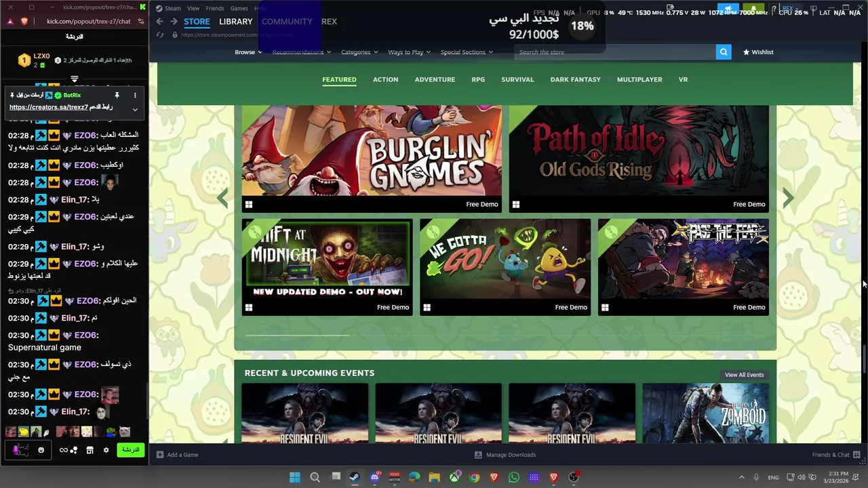This screenshot has width=868, height=488.
Task: Open OBS Studio from the taskbar
Action: 574,477
